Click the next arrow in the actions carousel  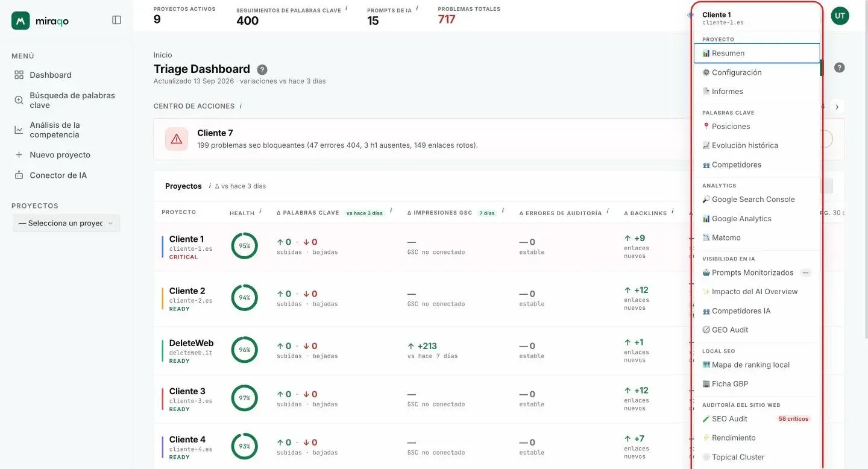[x=837, y=107]
